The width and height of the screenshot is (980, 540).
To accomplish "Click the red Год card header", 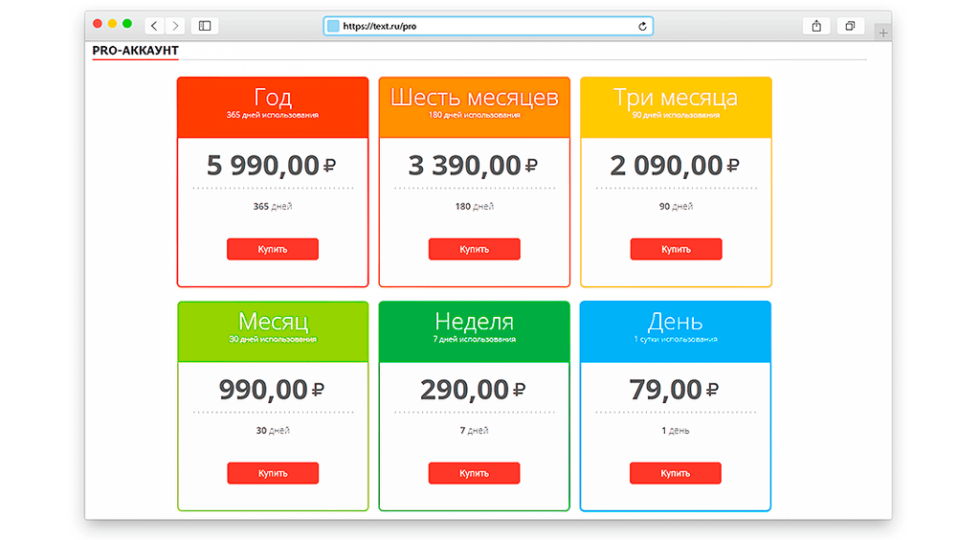I will tap(273, 107).
